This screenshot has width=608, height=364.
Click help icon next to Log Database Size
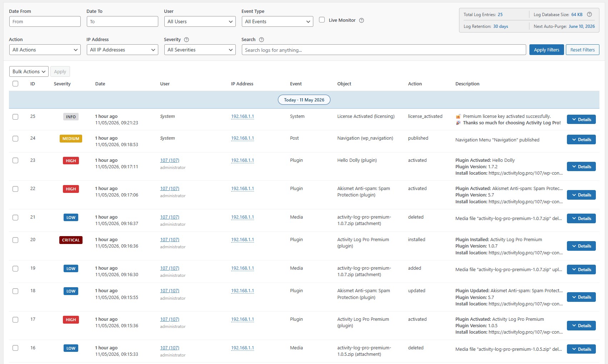(x=589, y=15)
